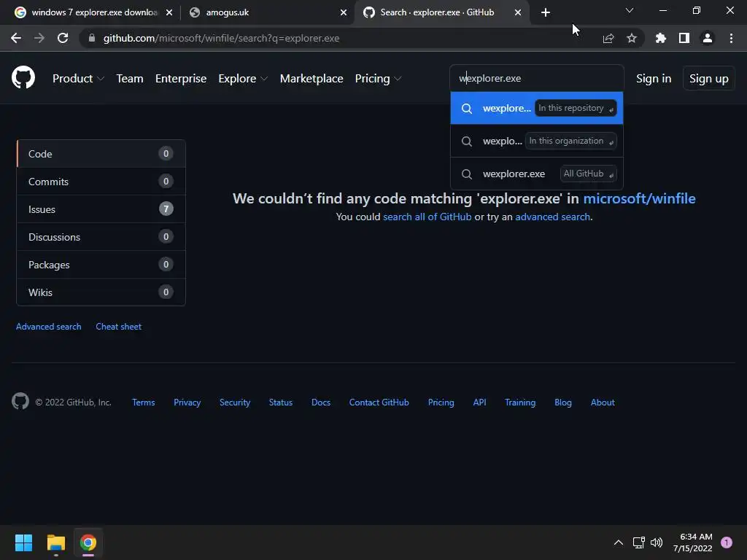Screen dimensions: 747x560
Task: Click the search box containing wexplorer.exe
Action: click(x=537, y=78)
